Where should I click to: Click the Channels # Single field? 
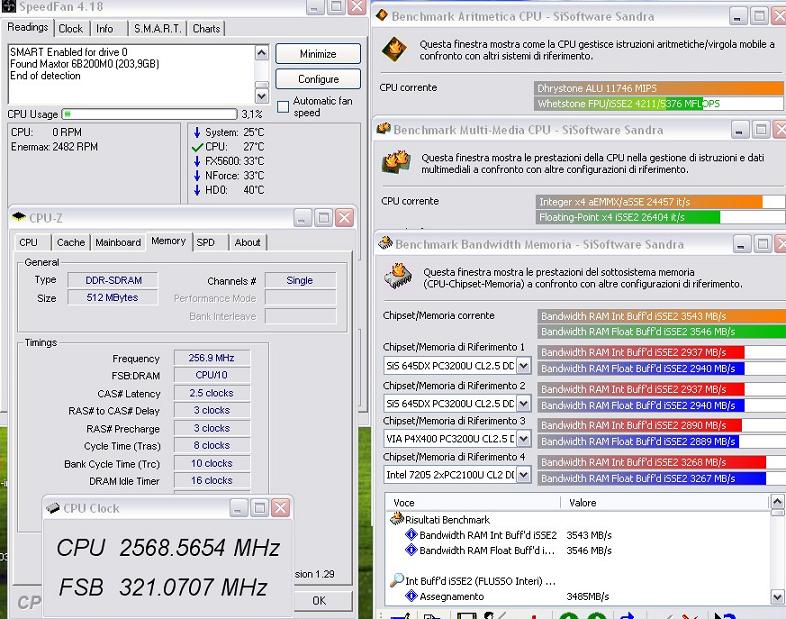click(x=300, y=280)
